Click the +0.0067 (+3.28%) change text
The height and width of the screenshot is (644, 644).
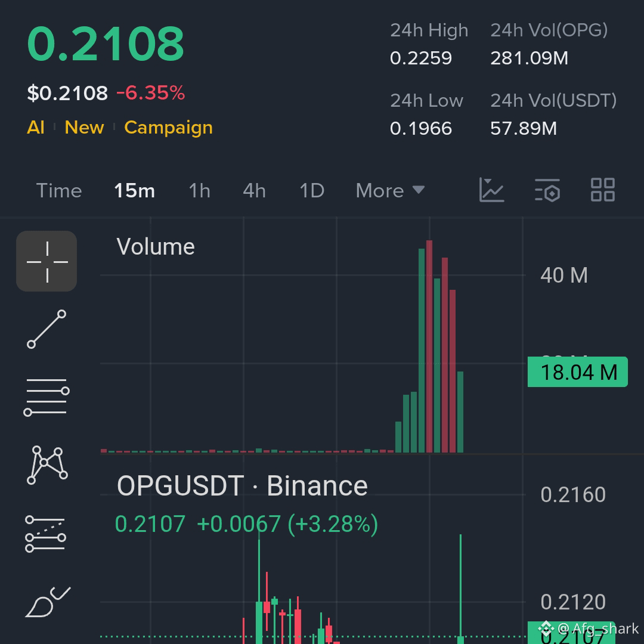[287, 524]
